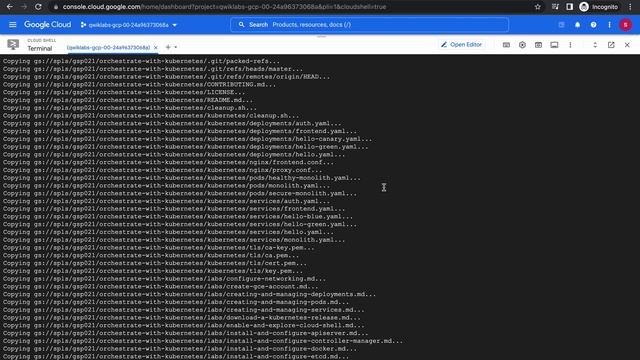Click the site lock icon in address bar
Viewport: 640px width, 360px height.
pyautogui.click(x=56, y=7)
